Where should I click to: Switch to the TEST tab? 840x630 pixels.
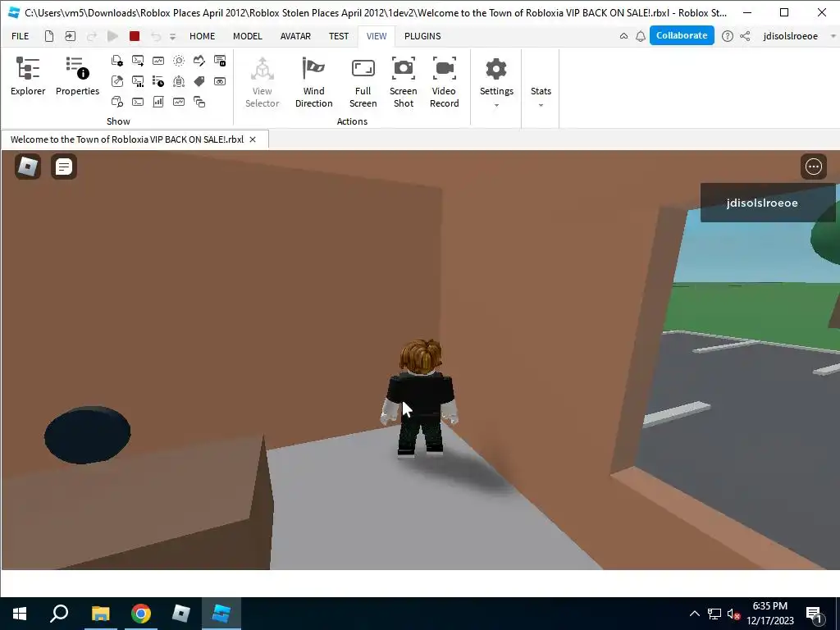point(339,36)
